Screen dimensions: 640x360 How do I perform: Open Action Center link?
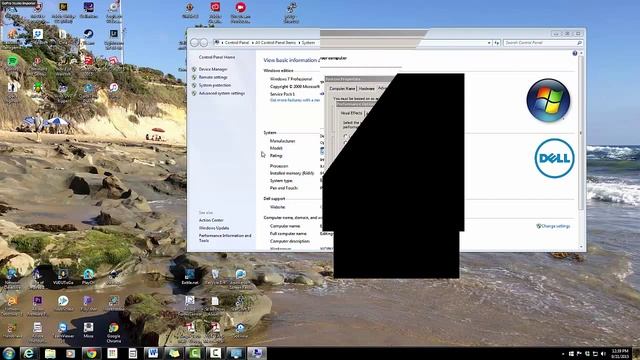pyautogui.click(x=211, y=220)
